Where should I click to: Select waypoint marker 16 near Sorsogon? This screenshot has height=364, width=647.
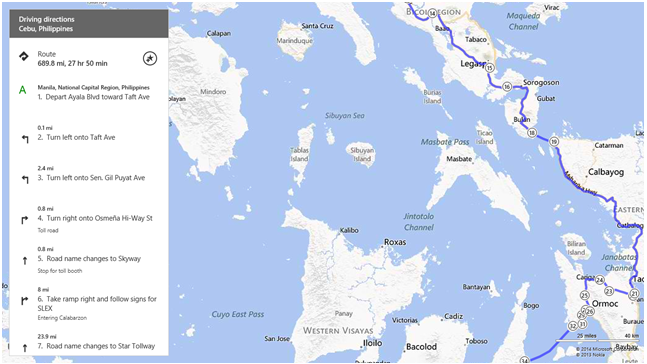click(x=507, y=87)
